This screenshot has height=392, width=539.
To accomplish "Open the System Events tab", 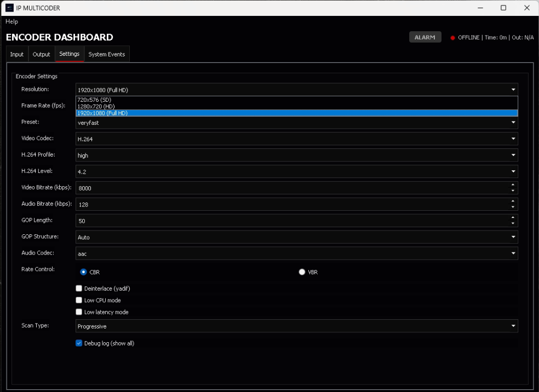I will pyautogui.click(x=107, y=54).
